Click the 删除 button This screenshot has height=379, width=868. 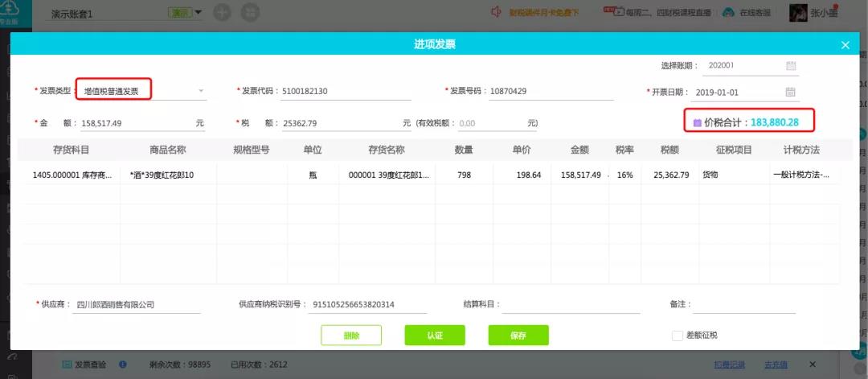(x=351, y=336)
